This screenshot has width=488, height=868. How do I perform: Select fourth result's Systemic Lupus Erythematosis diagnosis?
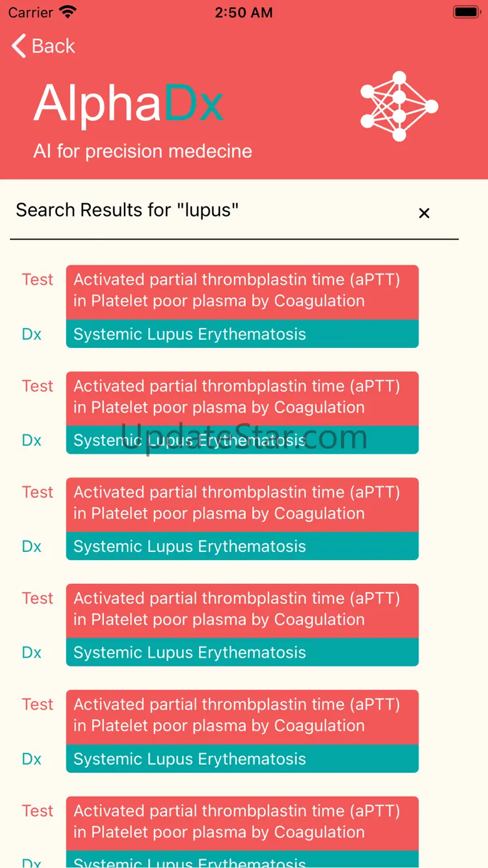pyautogui.click(x=242, y=653)
